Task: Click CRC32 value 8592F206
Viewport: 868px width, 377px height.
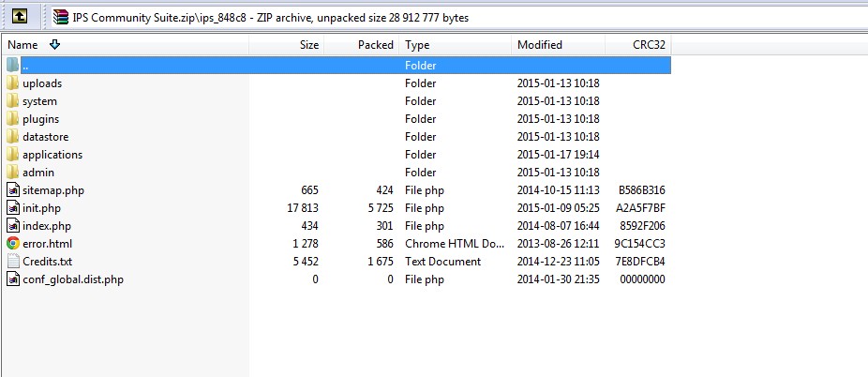Action: pyautogui.click(x=642, y=226)
